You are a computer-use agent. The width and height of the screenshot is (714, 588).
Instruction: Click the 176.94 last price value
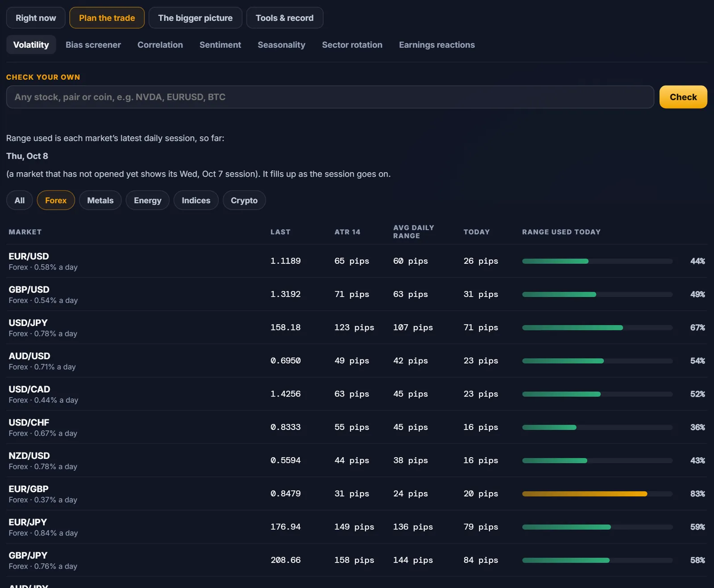point(286,527)
